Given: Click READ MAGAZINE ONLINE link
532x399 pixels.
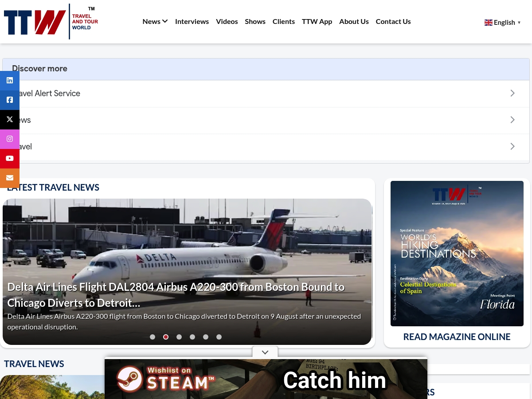Looking at the screenshot, I should pyautogui.click(x=457, y=337).
